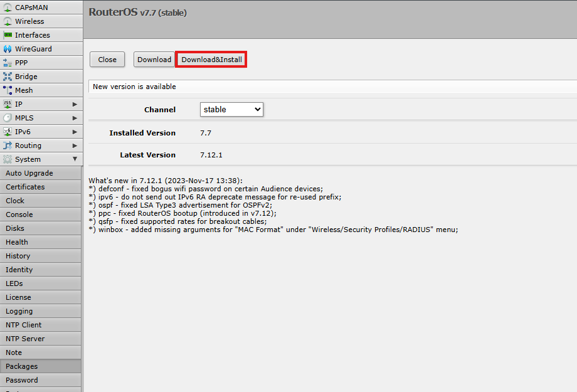The width and height of the screenshot is (577, 392).
Task: Select NTP Client from System submenu
Action: [x=23, y=325]
